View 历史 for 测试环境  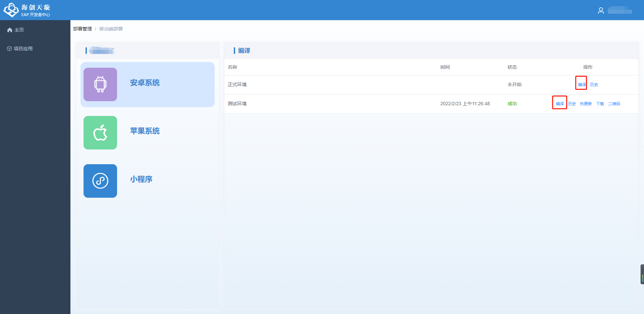point(572,104)
